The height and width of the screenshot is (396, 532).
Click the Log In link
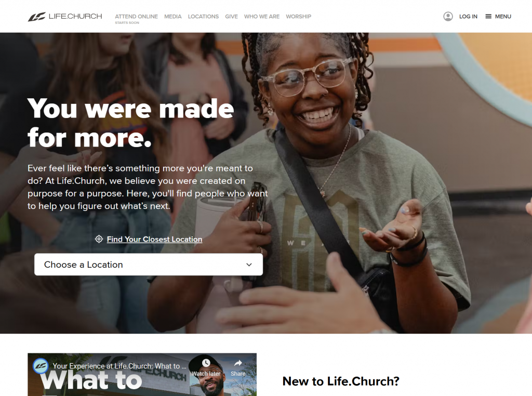[x=468, y=16]
